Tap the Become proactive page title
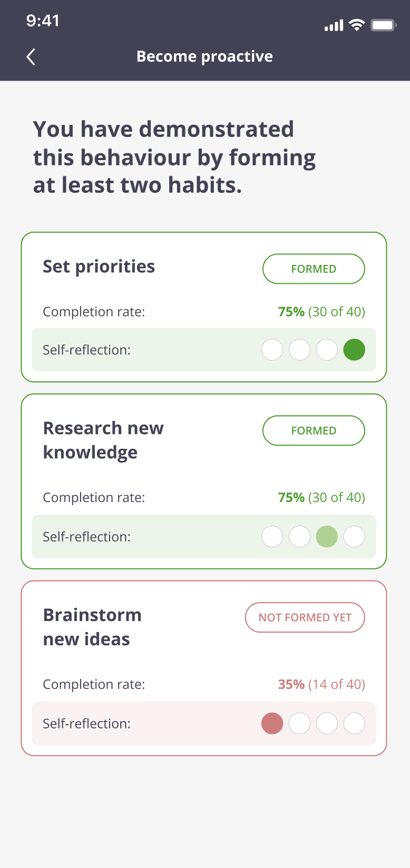This screenshot has height=868, width=410. 204,56
